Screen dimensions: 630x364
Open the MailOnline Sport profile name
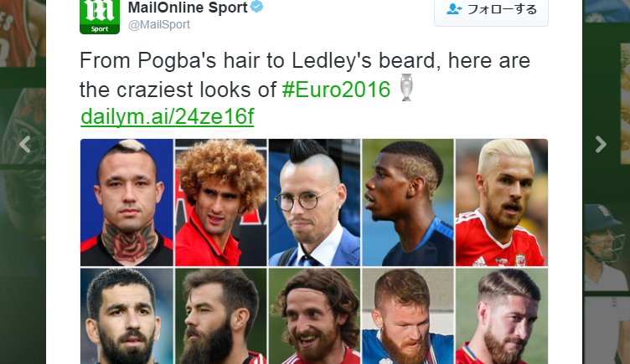coord(188,8)
